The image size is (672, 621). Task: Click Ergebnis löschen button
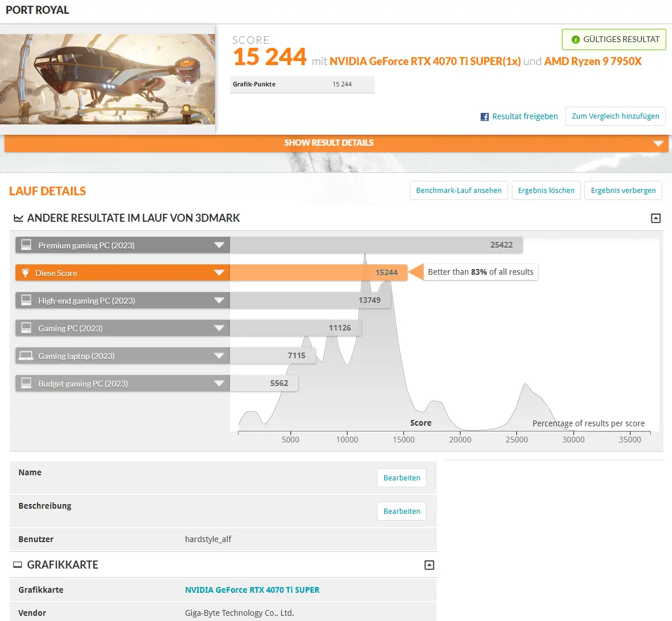pyautogui.click(x=546, y=191)
